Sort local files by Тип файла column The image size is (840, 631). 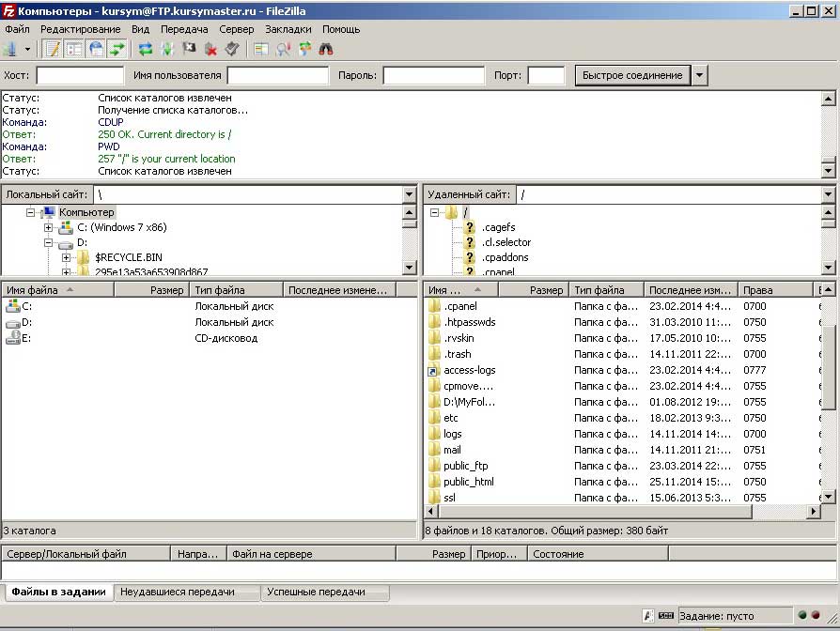click(x=236, y=290)
